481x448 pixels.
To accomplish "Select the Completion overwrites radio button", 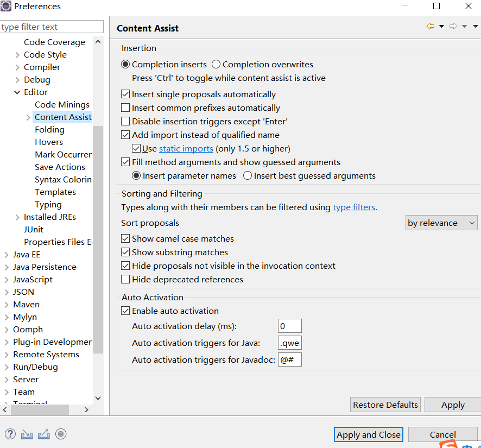I will coord(216,65).
